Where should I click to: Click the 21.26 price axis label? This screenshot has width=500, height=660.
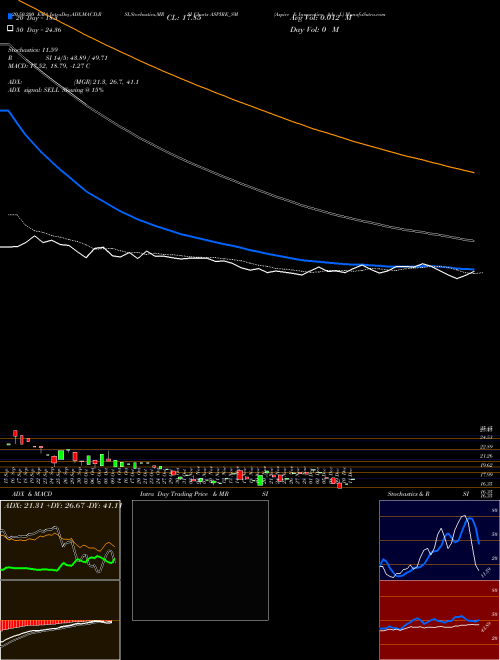pos(487,456)
